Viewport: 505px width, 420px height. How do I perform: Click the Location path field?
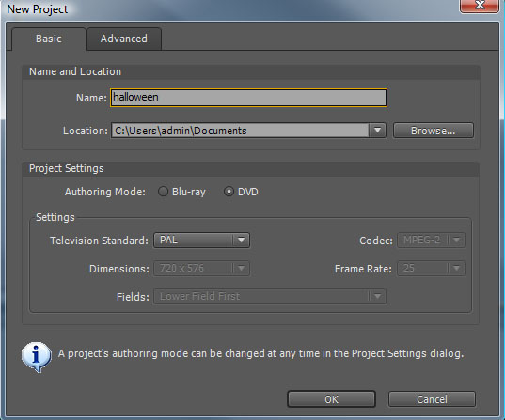pyautogui.click(x=240, y=131)
